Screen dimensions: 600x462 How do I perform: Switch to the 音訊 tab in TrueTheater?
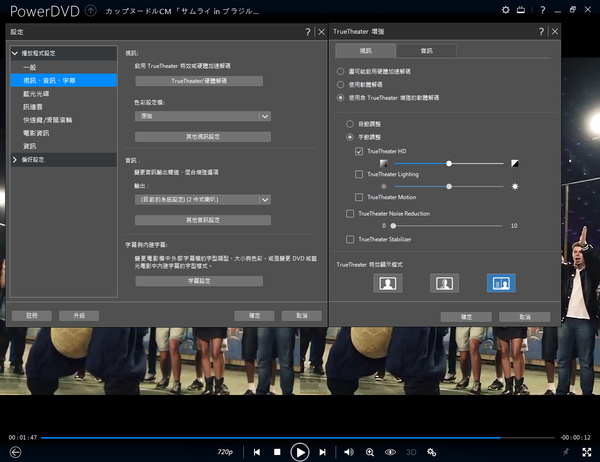(426, 50)
